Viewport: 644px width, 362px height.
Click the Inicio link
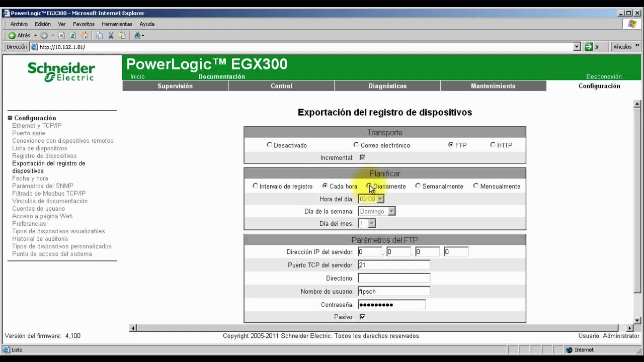pyautogui.click(x=137, y=76)
